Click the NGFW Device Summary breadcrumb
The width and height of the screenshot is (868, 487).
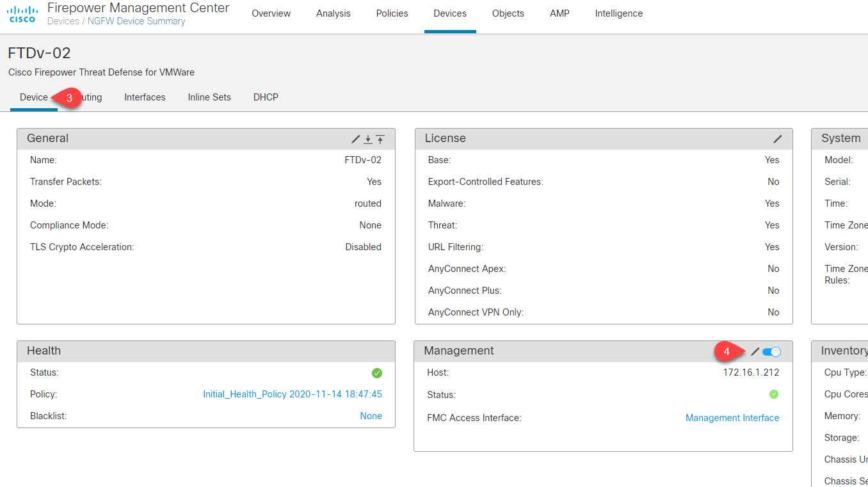[x=136, y=20]
